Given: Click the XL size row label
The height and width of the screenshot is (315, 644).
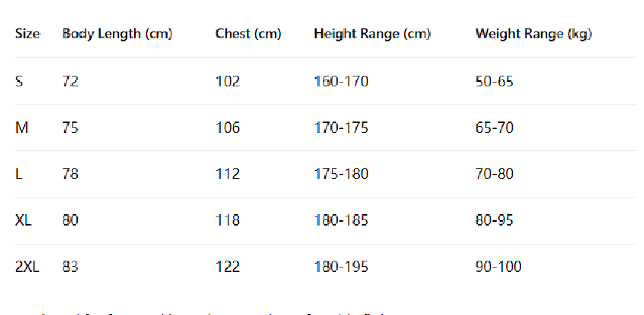Looking at the screenshot, I should tap(23, 221).
